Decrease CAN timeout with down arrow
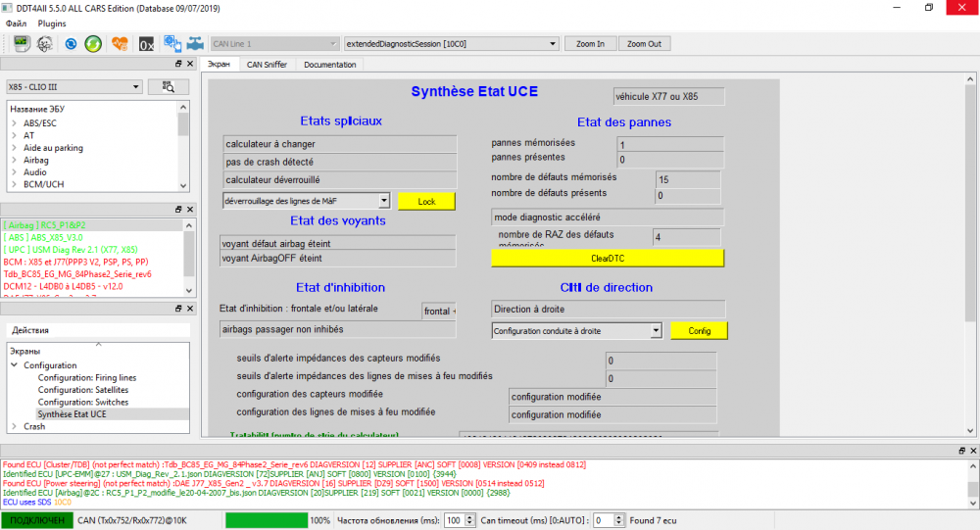The height and width of the screenshot is (530, 980). (618, 524)
